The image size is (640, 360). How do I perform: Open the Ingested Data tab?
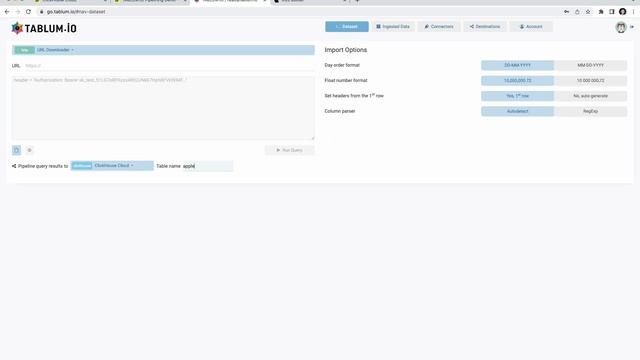click(393, 27)
